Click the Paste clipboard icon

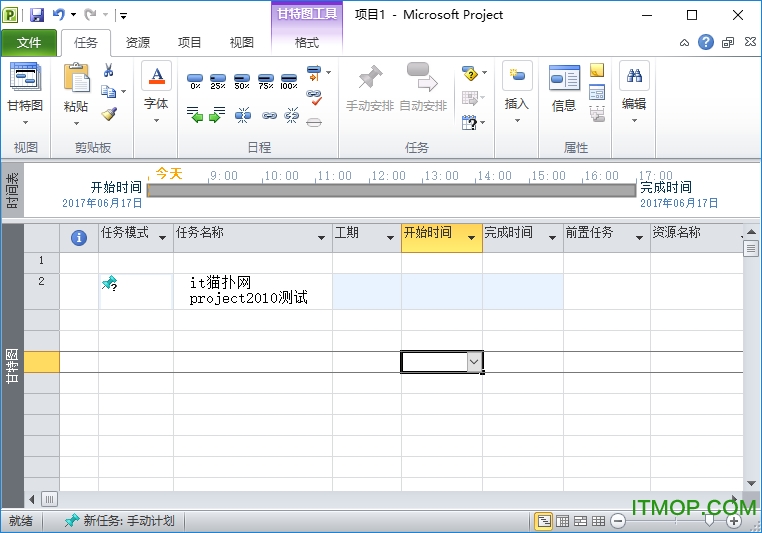pyautogui.click(x=76, y=78)
